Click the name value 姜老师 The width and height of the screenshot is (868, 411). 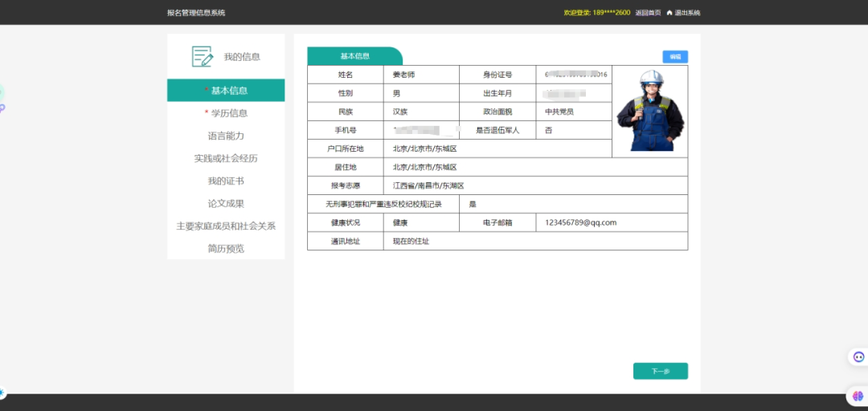click(x=403, y=75)
